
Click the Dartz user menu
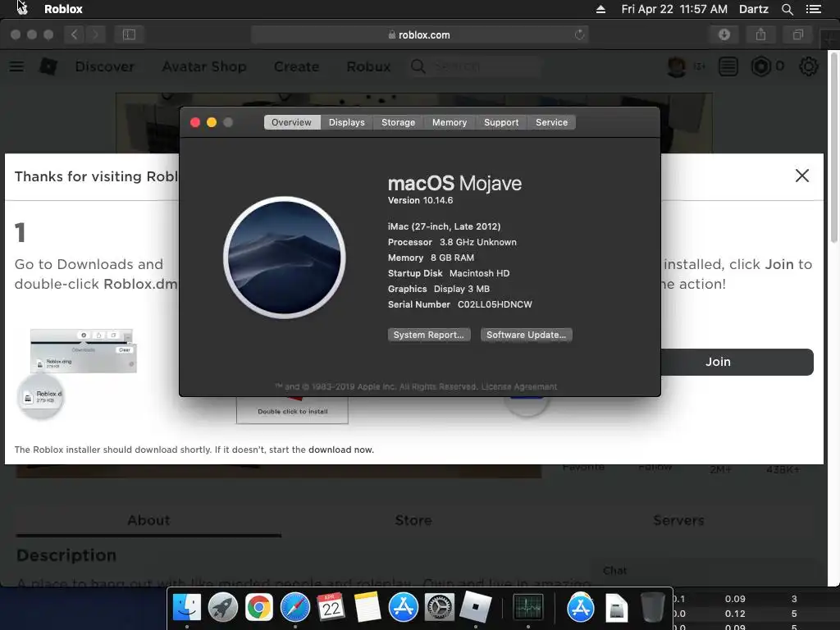point(753,9)
